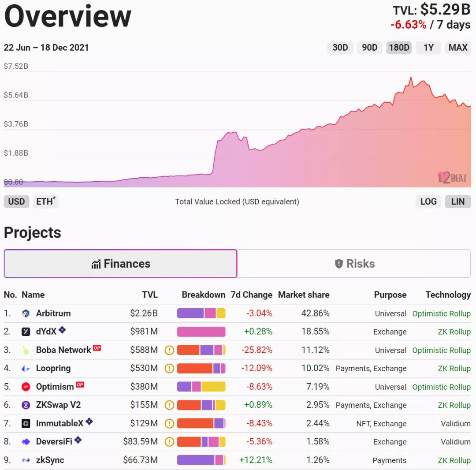Click the red Optimism logo icon
The image size is (476, 470).
click(x=26, y=387)
